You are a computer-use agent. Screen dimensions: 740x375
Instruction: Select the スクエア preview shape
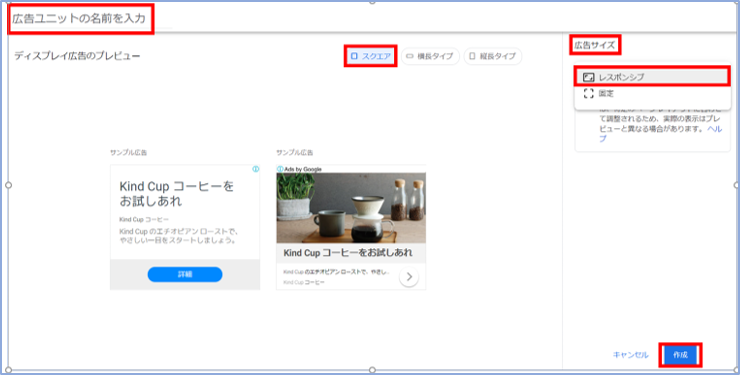tap(370, 56)
